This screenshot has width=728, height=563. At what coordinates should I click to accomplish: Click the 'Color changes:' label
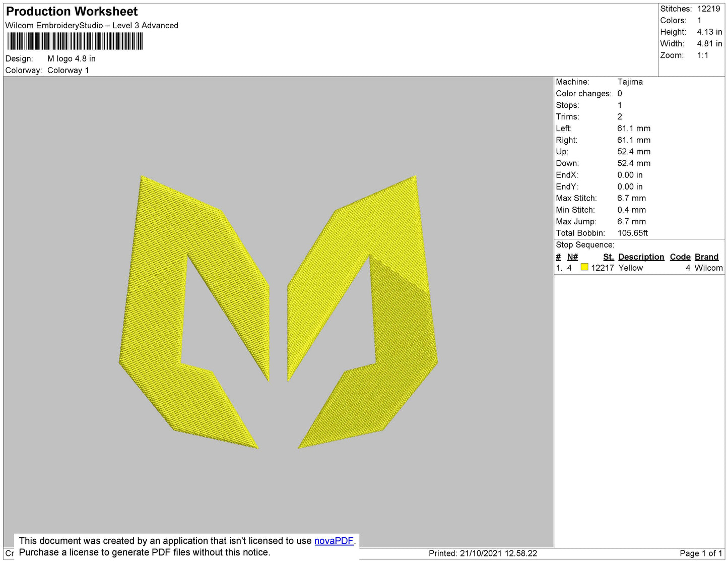click(x=583, y=93)
